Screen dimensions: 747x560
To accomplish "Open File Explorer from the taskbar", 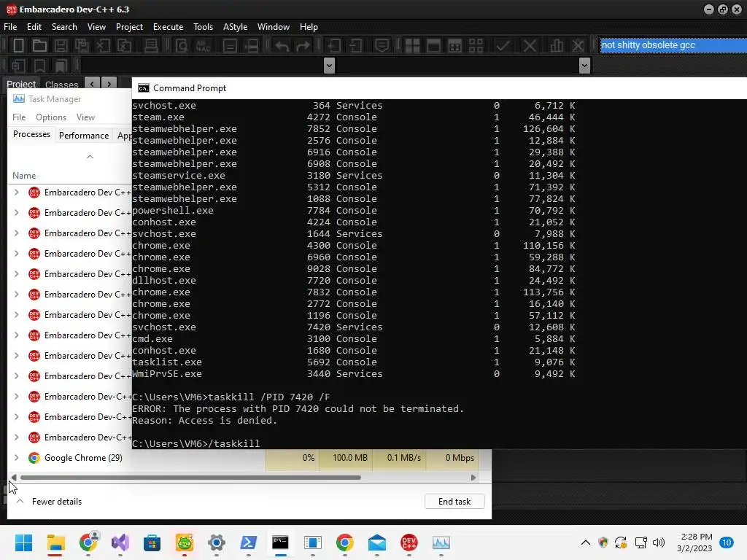I will tap(55, 542).
